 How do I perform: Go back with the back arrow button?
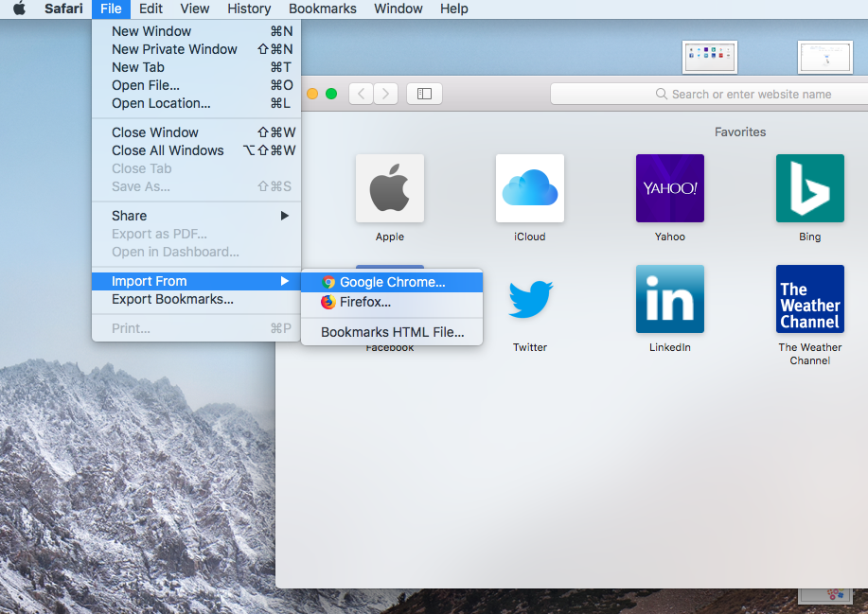pyautogui.click(x=361, y=94)
